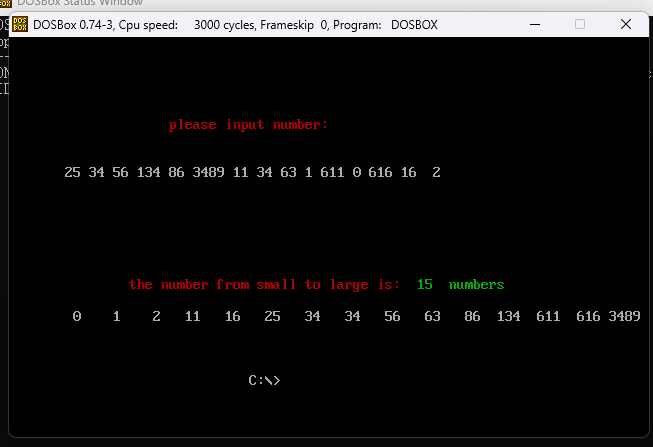Click sorted value 611 in the output row
This screenshot has height=447, width=653.
point(548,316)
